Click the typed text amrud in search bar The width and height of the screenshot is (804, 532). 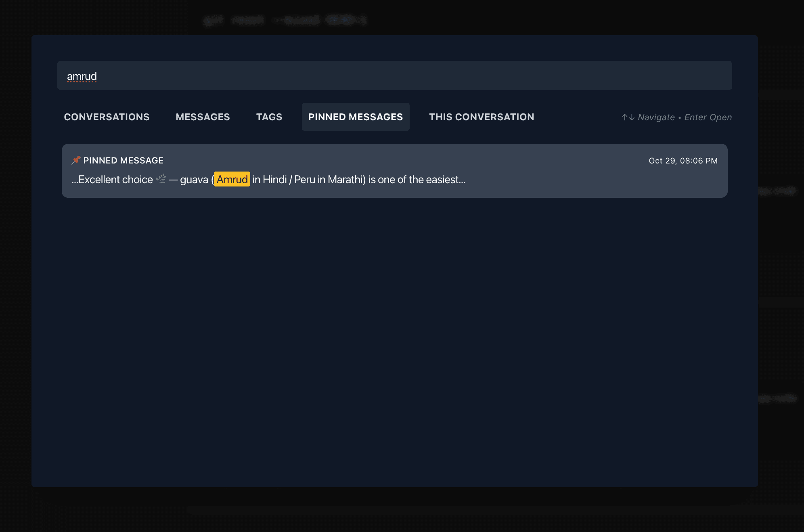82,75
